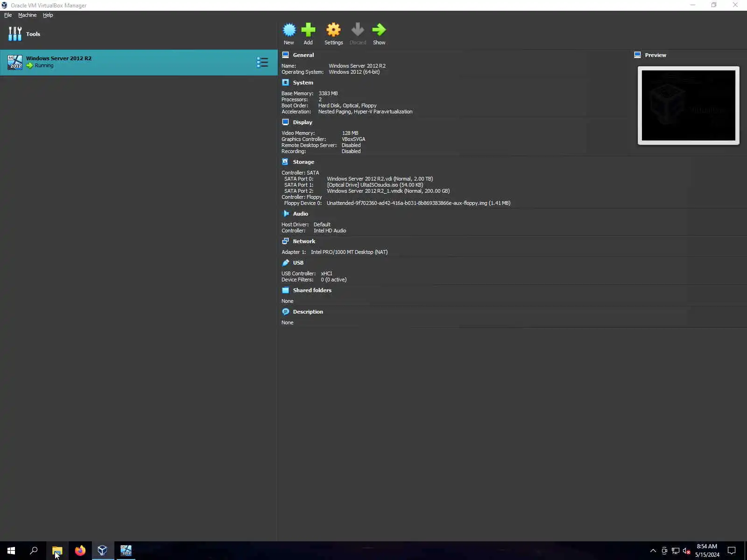
Task: Open the Network settings heading link
Action: pyautogui.click(x=304, y=241)
